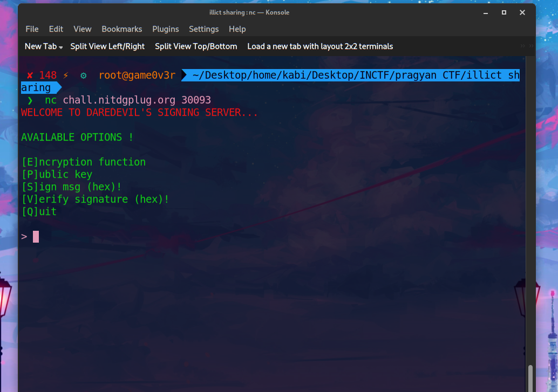The width and height of the screenshot is (558, 392).
Task: Click the 'nc chall.nitdgplug.org 30093' command text
Action: point(128,100)
